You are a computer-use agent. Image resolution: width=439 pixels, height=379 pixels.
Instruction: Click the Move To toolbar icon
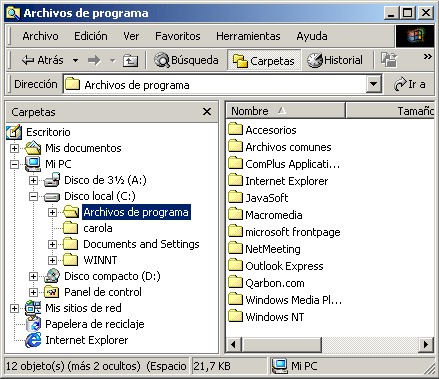point(389,60)
